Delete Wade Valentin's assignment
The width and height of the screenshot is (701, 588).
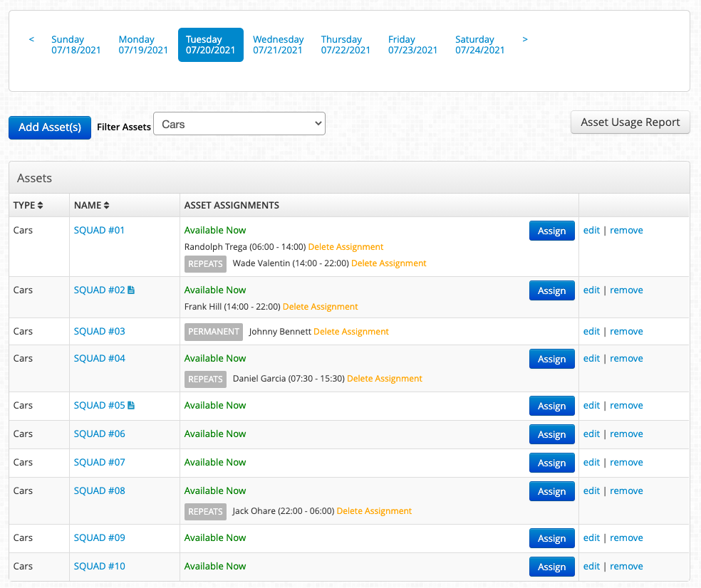click(x=388, y=263)
